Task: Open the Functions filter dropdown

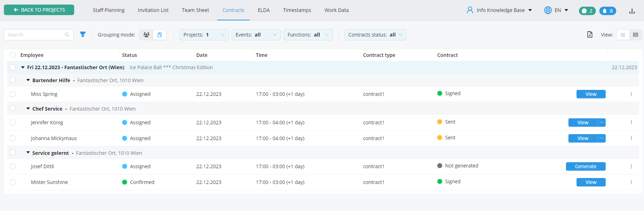Action: click(308, 35)
